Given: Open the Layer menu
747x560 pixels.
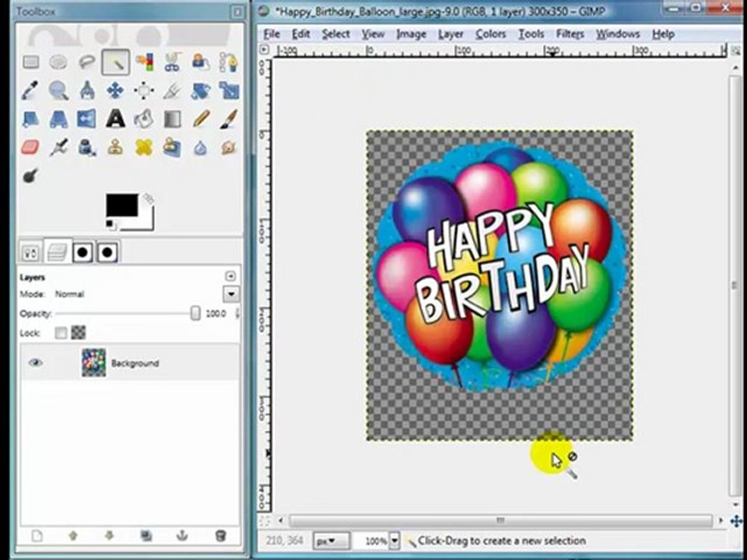Looking at the screenshot, I should point(451,33).
